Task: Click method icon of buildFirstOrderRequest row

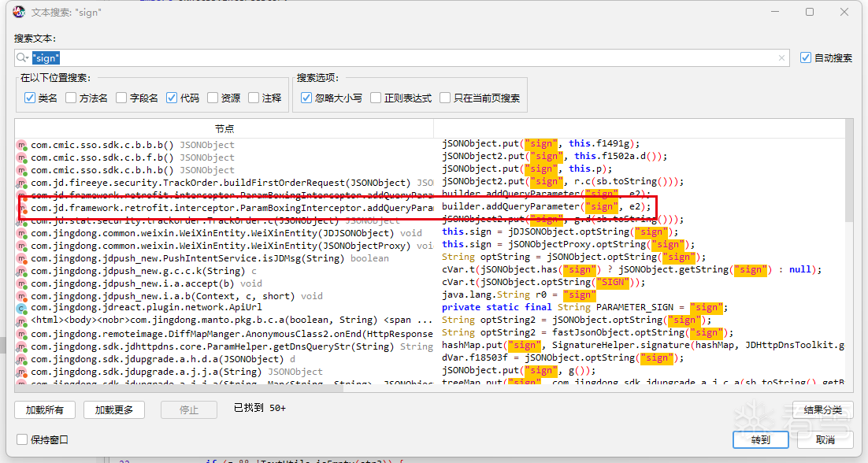Action: tap(21, 183)
